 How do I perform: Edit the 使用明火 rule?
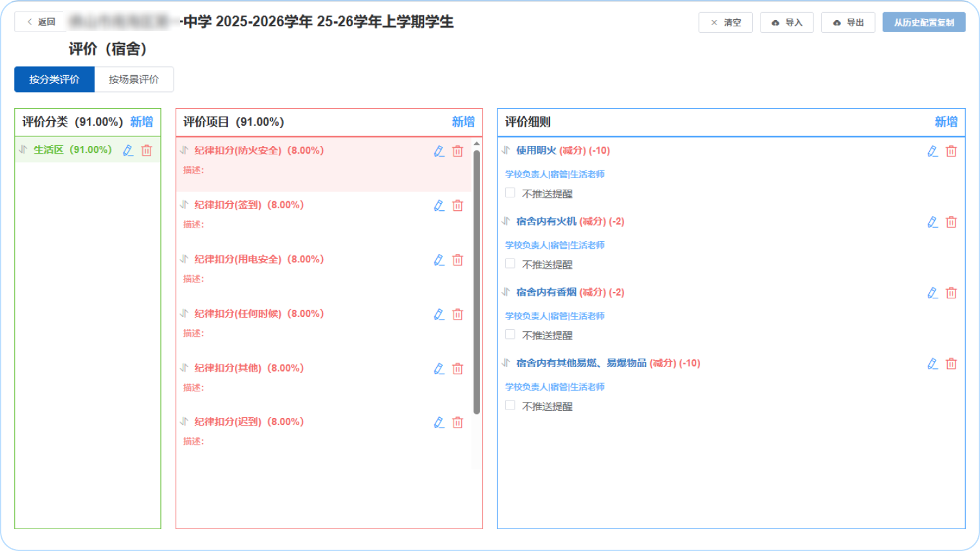[x=932, y=151]
